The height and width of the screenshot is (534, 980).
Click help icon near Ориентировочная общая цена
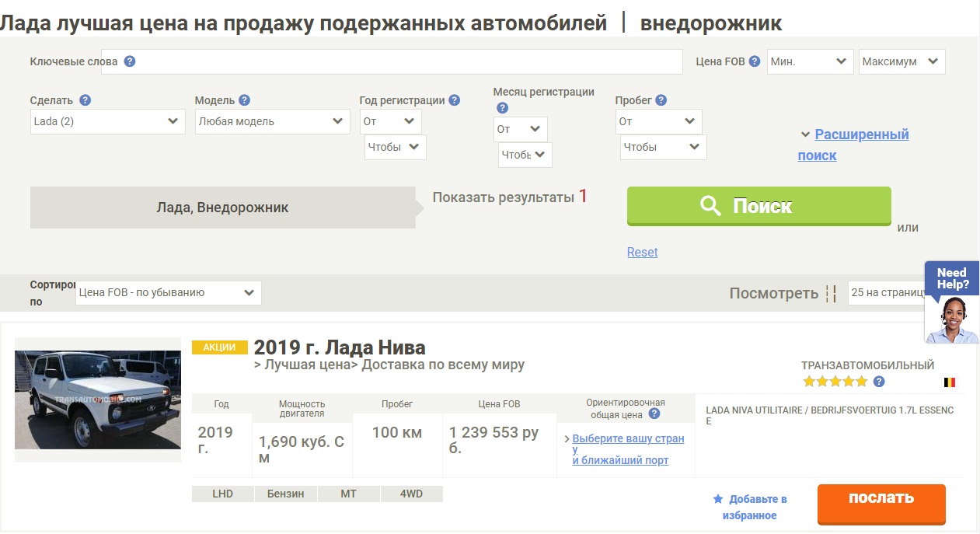[x=654, y=414]
